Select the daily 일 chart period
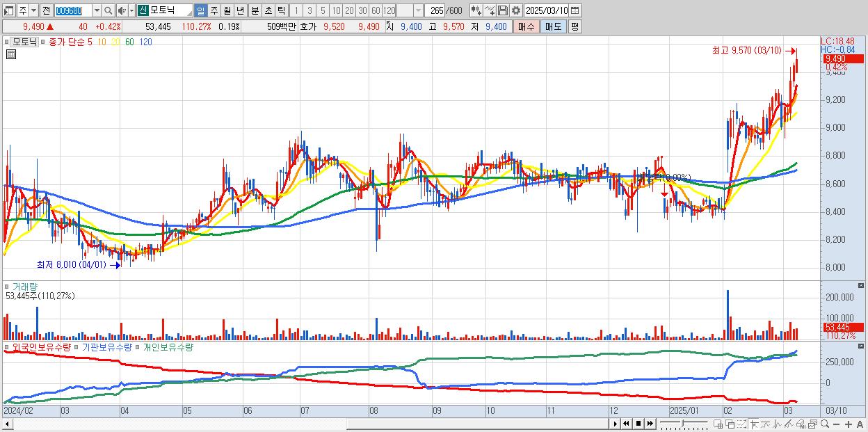The height and width of the screenshot is (432, 868). (200, 10)
